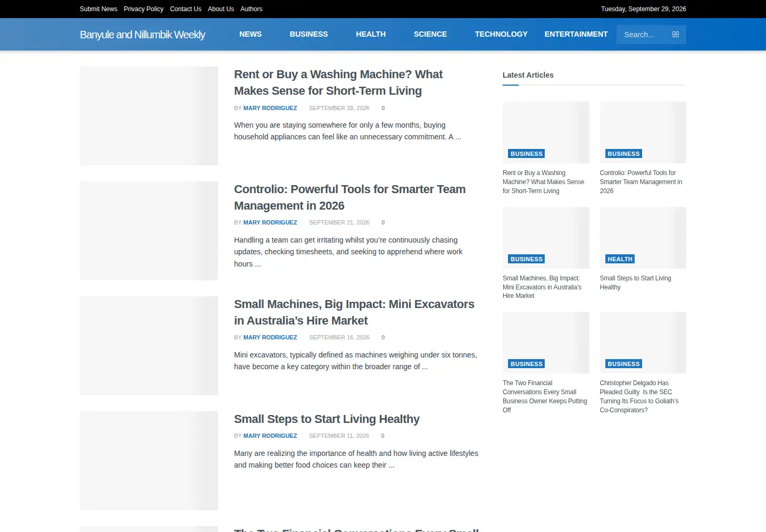Click excerpt starting 'Handling a team can get irritating'
Viewport: 766px width, 532px height.
[348, 252]
